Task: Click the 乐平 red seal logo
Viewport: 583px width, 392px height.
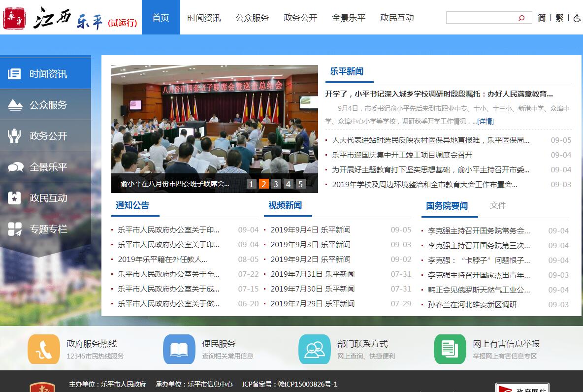Action: point(14,18)
